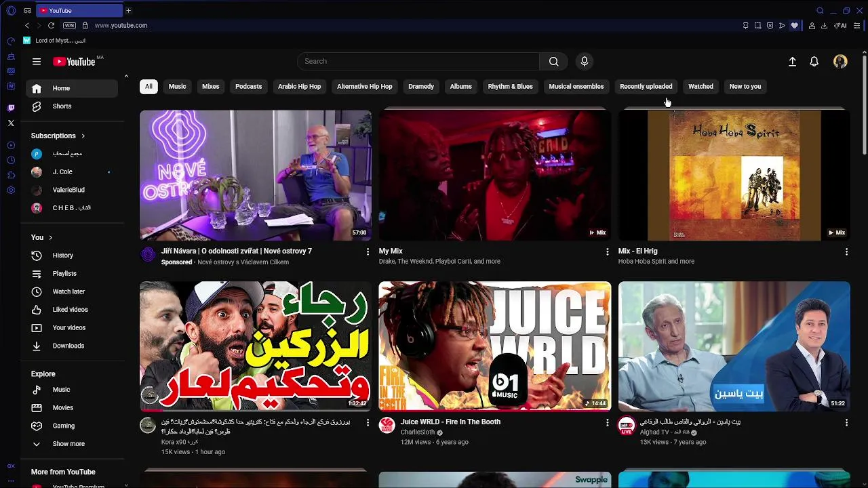This screenshot has width=868, height=488.
Task: Open the sidebar player icon
Action: [x=11, y=145]
